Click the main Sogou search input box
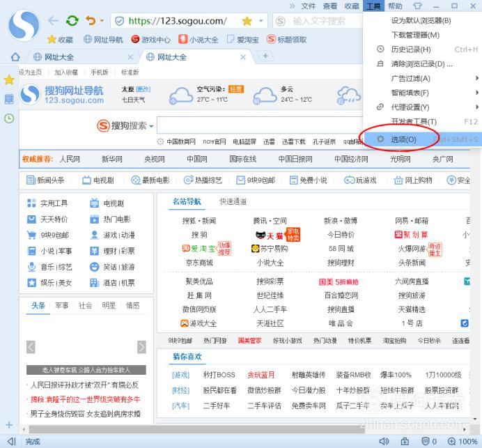 260,125
